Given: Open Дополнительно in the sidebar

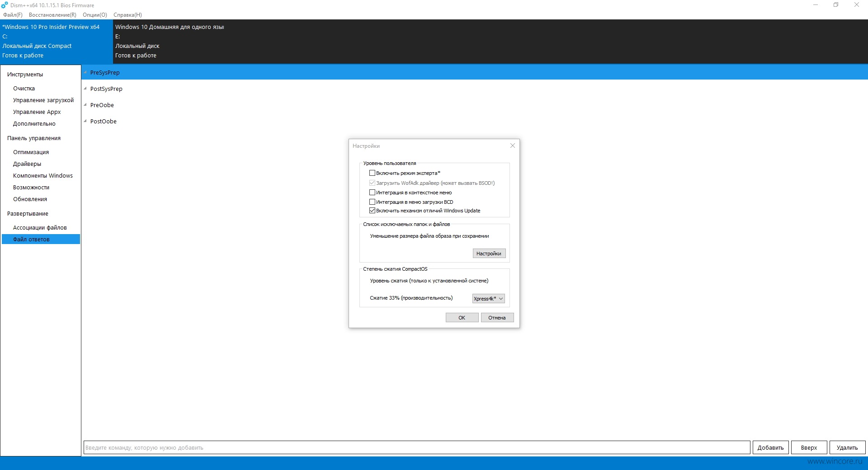Looking at the screenshot, I should pos(34,124).
